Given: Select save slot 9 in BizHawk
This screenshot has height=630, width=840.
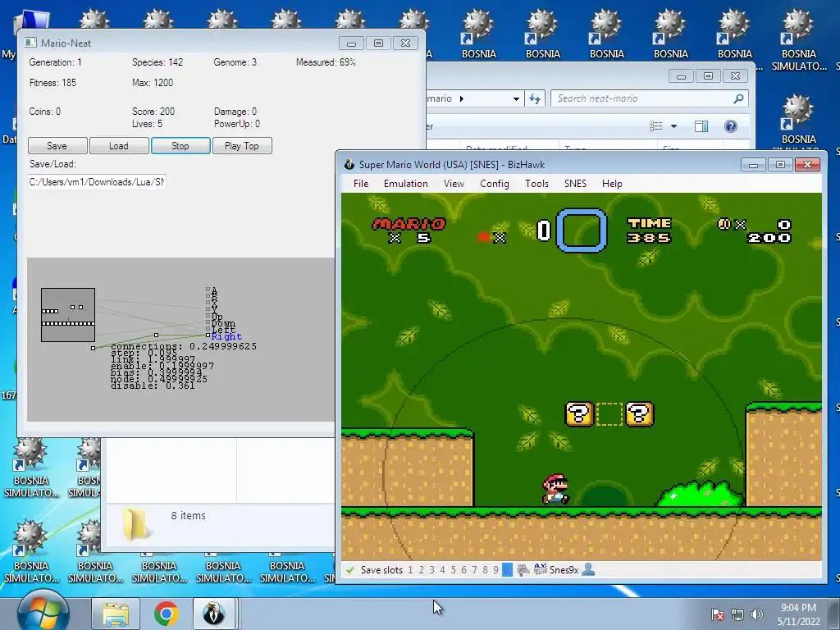Looking at the screenshot, I should click(495, 570).
